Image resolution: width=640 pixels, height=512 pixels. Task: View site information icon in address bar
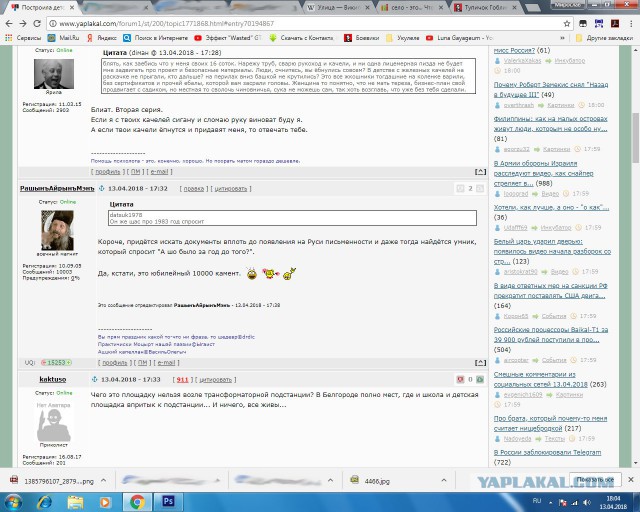coord(53,24)
